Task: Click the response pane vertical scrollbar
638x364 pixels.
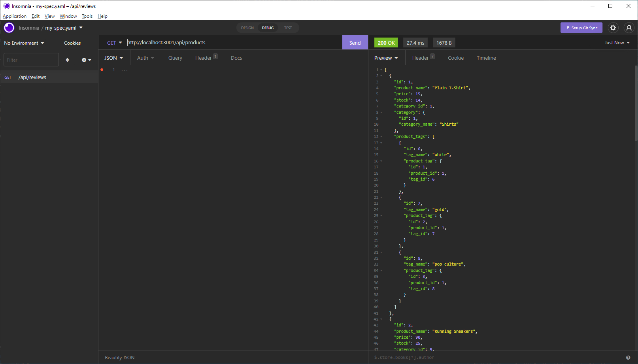Action: (x=636, y=104)
